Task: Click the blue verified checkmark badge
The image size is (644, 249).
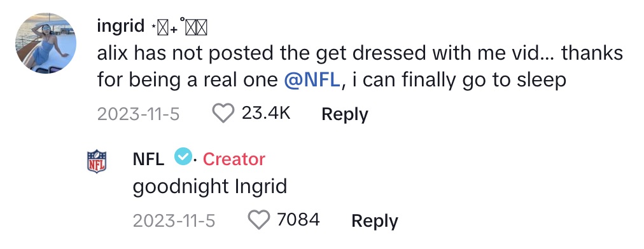Action: pyautogui.click(x=183, y=157)
